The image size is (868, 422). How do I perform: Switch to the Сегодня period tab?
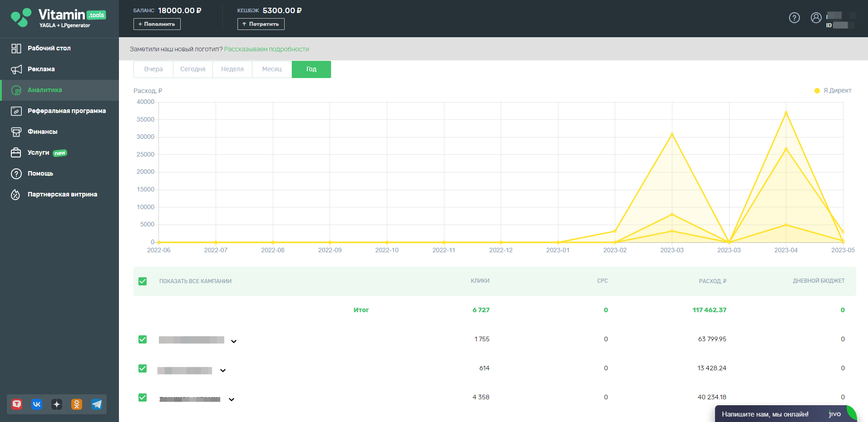tap(193, 69)
